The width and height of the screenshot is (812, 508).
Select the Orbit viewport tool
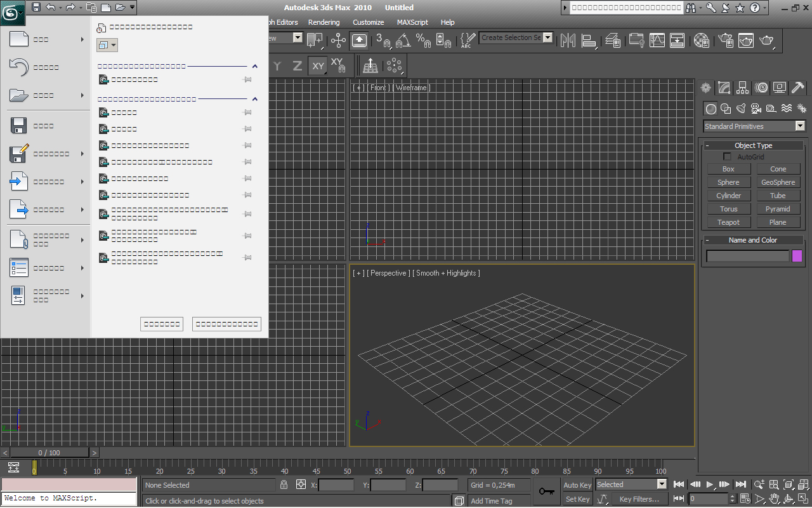(789, 499)
